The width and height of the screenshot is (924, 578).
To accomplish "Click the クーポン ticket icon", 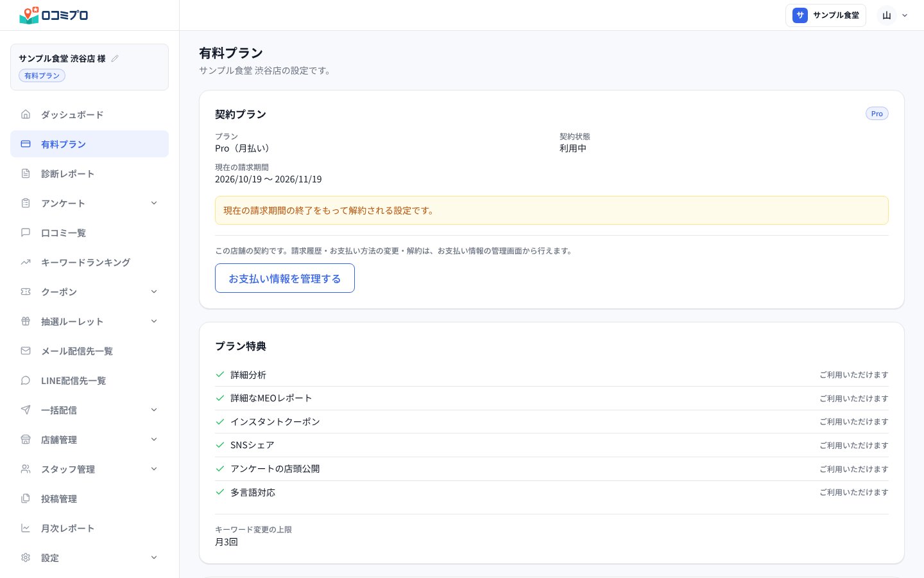I will [26, 292].
